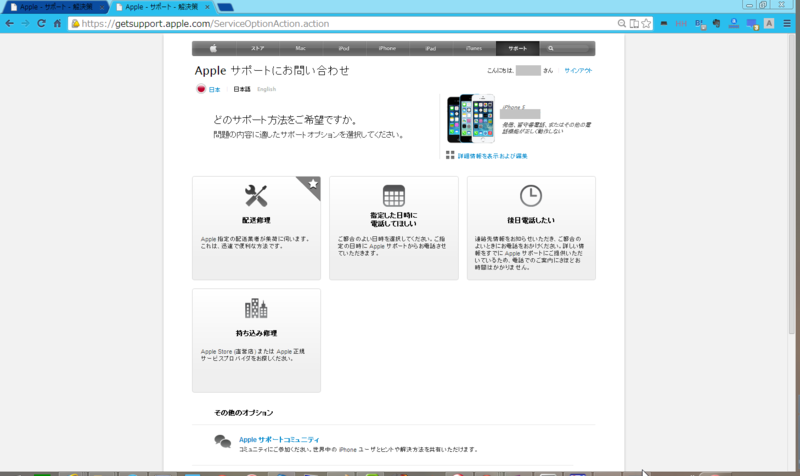Select 指定した日時に電話してほしい card
Viewport: 800px width, 476px height.
pos(394,228)
